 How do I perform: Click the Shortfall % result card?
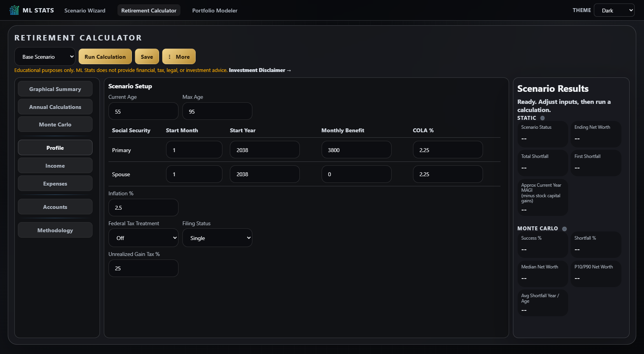click(x=596, y=245)
